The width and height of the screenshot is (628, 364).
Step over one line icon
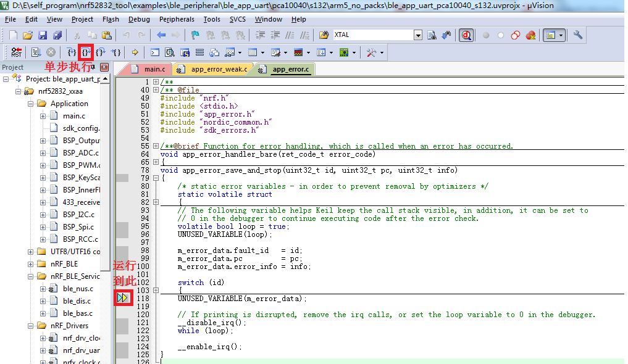86,52
